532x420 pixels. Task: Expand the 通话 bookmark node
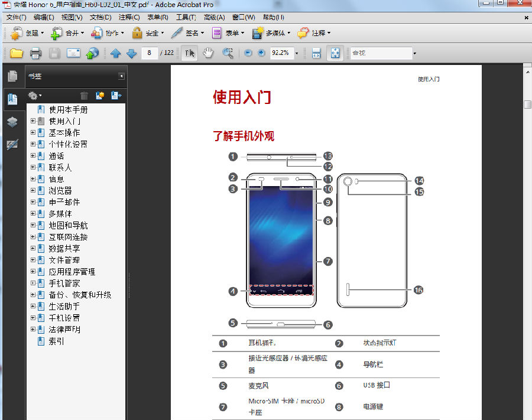click(x=33, y=155)
